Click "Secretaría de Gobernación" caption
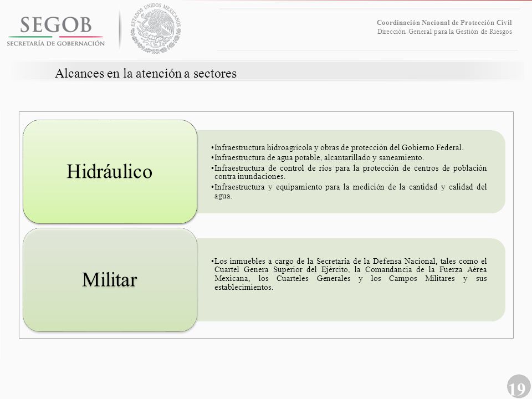The width and height of the screenshot is (532, 399). click(x=55, y=43)
